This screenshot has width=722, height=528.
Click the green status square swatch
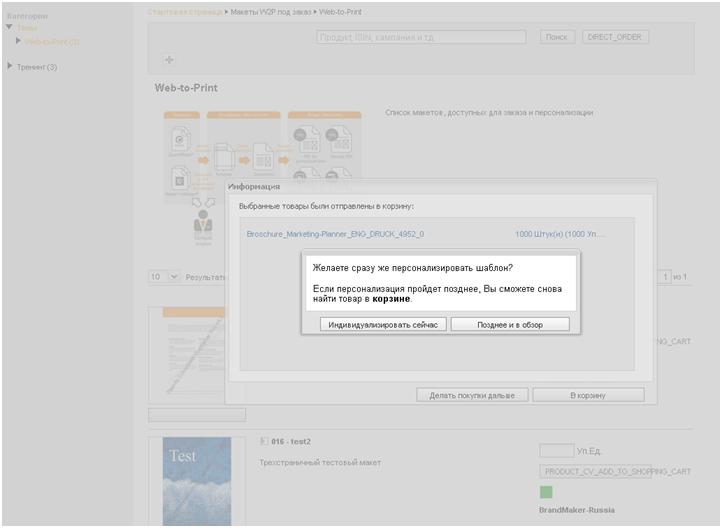point(546,492)
